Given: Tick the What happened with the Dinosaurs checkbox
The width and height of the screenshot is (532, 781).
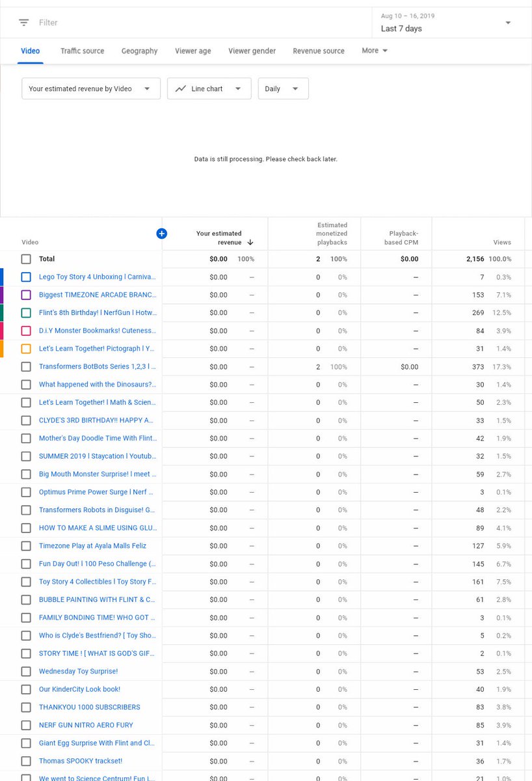Looking at the screenshot, I should pyautogui.click(x=26, y=385).
